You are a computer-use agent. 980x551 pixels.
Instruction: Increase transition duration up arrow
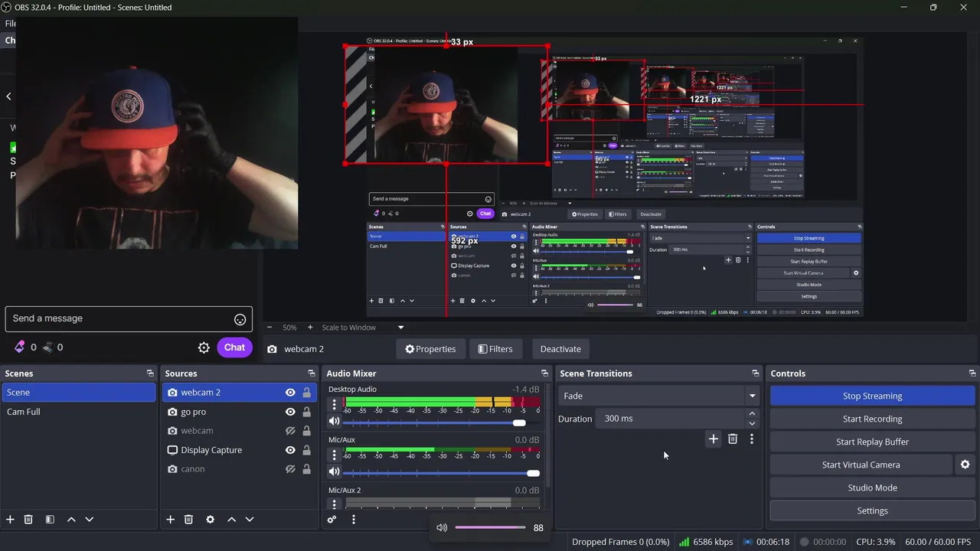(752, 414)
